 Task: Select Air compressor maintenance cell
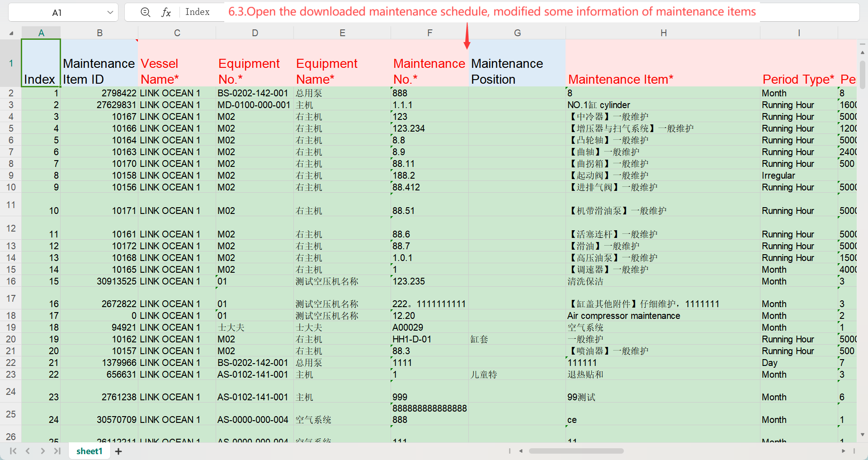tap(663, 315)
